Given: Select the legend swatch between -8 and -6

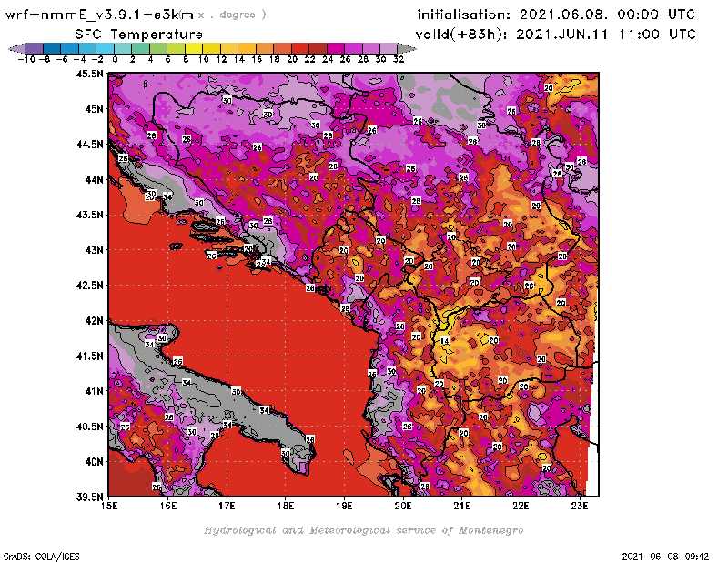Looking at the screenshot, I should pos(52,48).
